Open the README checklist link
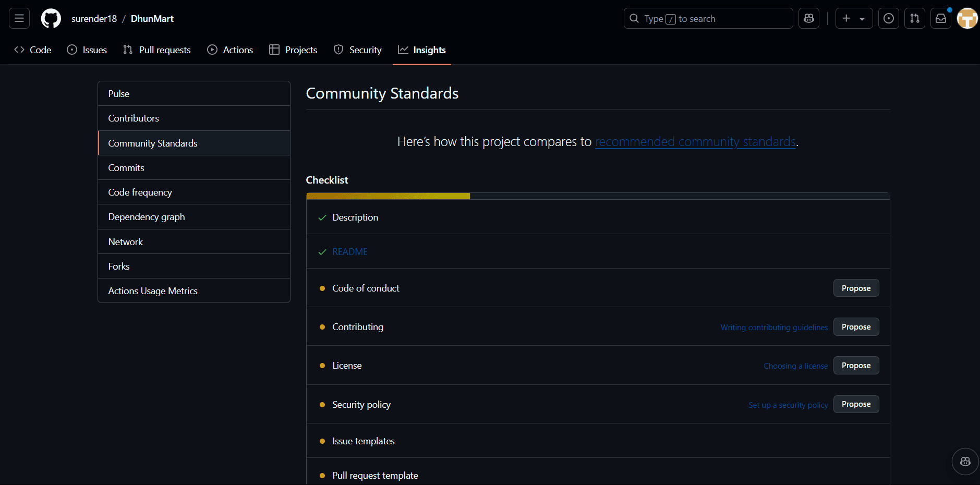This screenshot has width=980, height=485. pos(350,252)
